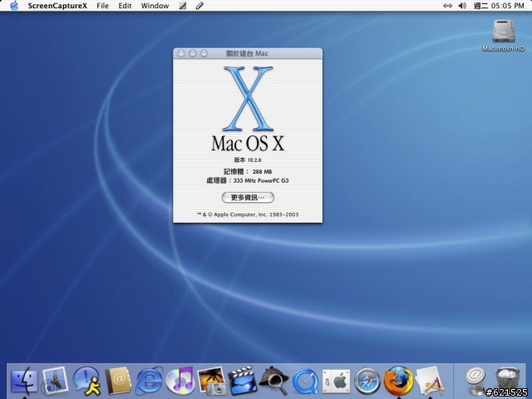532x399 pixels.
Task: Switch to Firefox in the Dock
Action: tap(398, 381)
